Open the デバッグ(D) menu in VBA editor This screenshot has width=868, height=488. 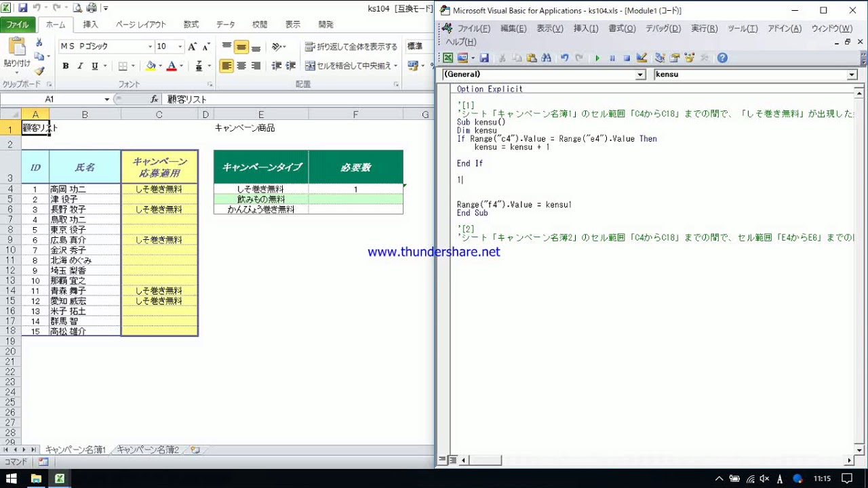[663, 28]
